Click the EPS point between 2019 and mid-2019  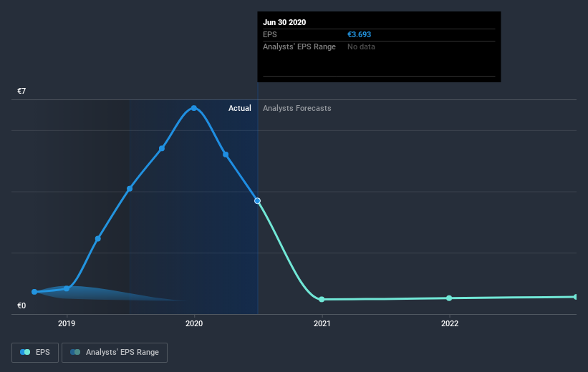click(98, 239)
